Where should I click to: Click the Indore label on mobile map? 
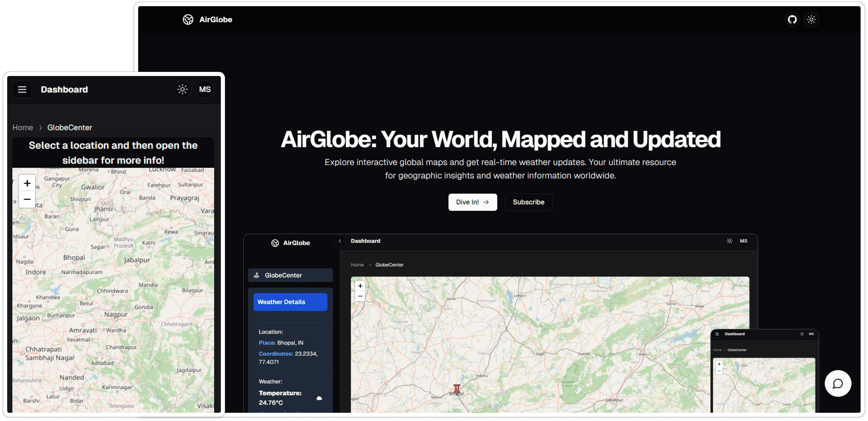pos(36,272)
